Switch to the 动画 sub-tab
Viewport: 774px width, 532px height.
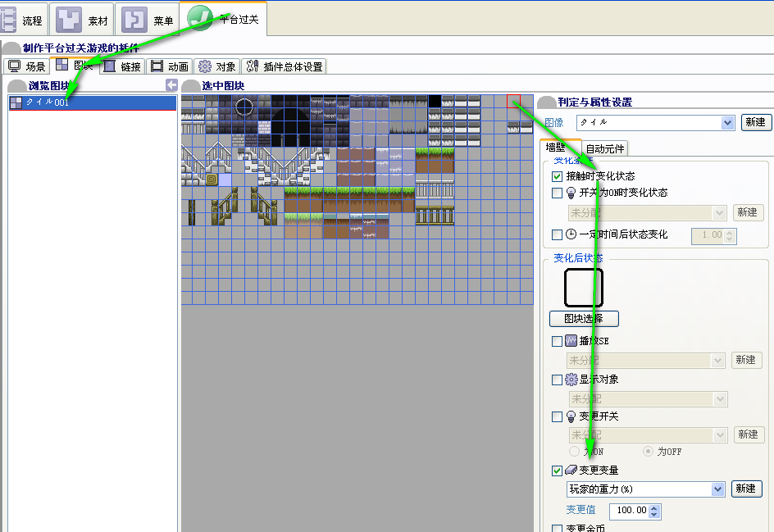click(x=170, y=66)
